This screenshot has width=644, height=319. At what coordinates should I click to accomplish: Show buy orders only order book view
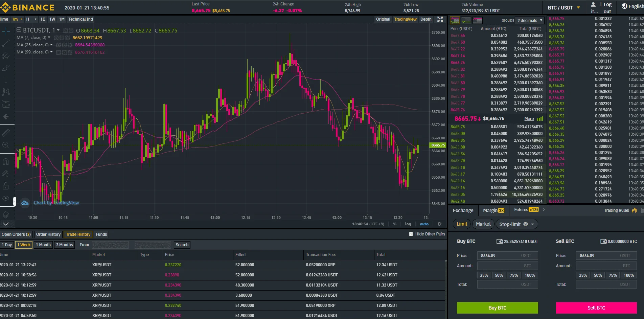[x=466, y=20]
